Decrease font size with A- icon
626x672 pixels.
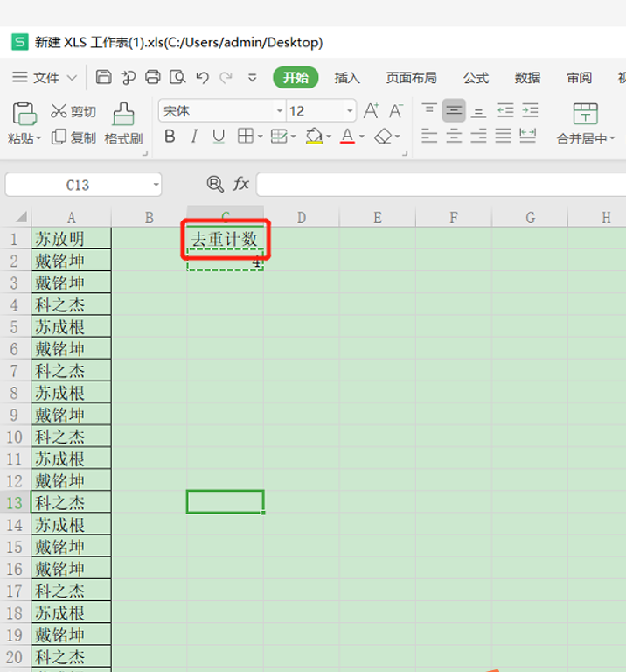(396, 111)
